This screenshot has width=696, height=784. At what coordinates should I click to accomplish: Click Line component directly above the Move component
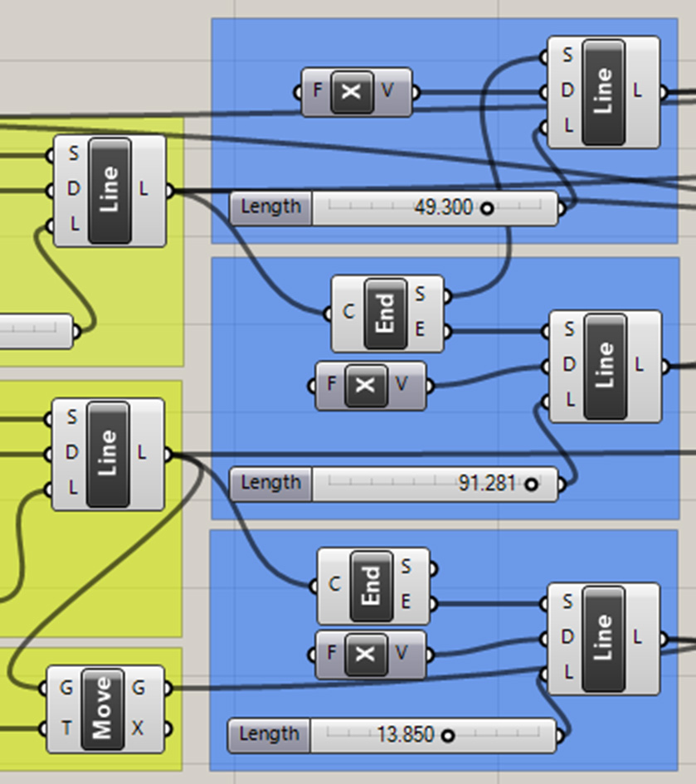pos(108,453)
